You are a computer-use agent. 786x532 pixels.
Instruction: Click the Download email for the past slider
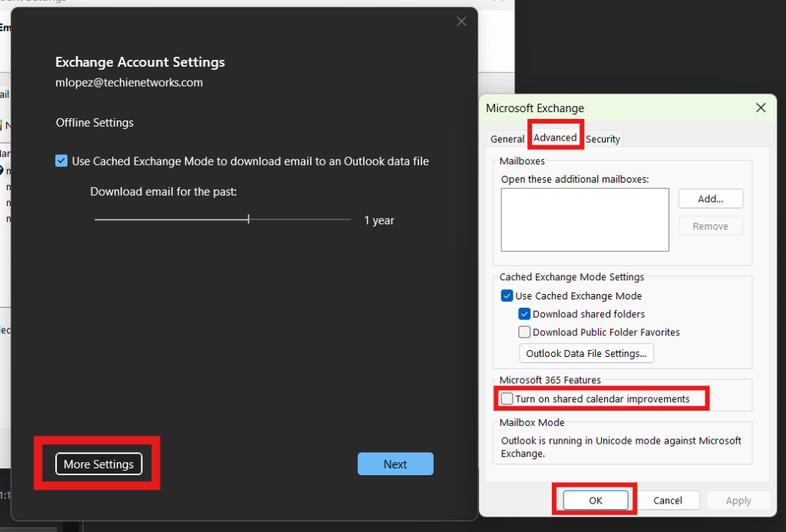click(x=249, y=220)
